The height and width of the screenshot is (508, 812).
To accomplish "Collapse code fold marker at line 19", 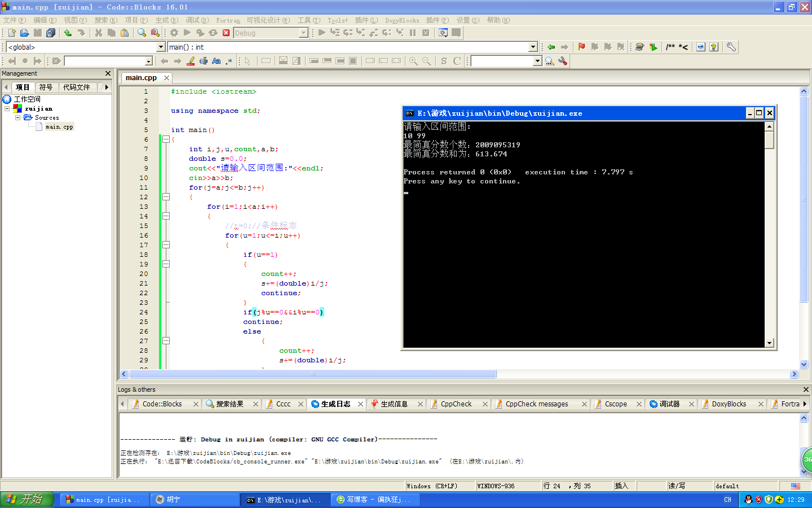I will click(166, 264).
